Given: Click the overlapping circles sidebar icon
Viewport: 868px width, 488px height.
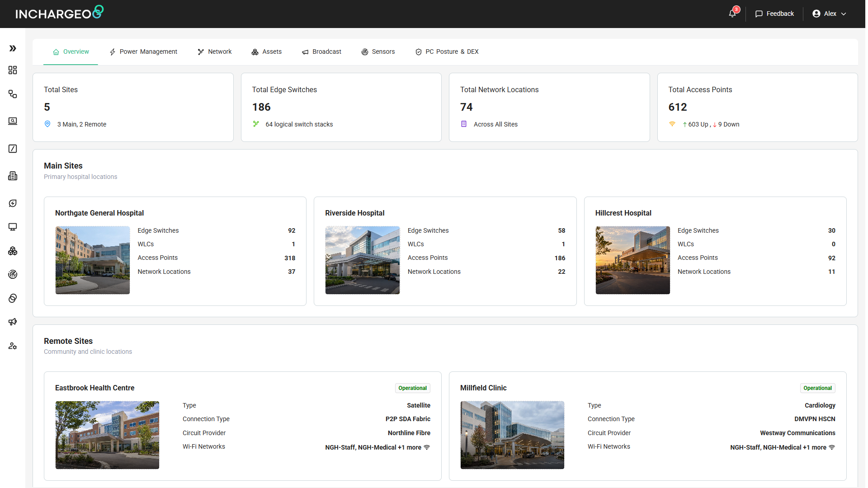Looking at the screenshot, I should coord(13,298).
